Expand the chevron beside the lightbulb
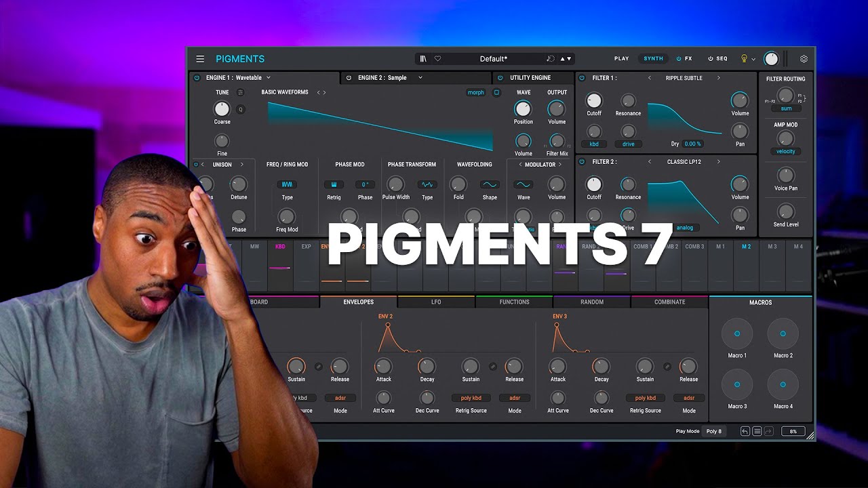This screenshot has height=488, width=868. tap(753, 60)
